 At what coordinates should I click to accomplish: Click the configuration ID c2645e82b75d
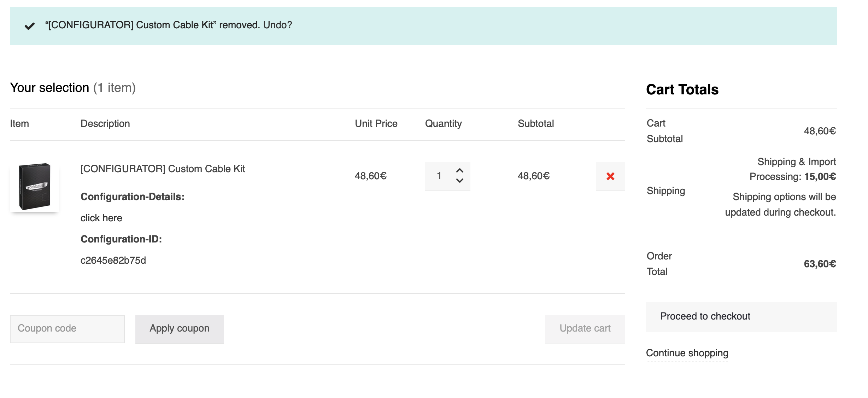pyautogui.click(x=113, y=260)
